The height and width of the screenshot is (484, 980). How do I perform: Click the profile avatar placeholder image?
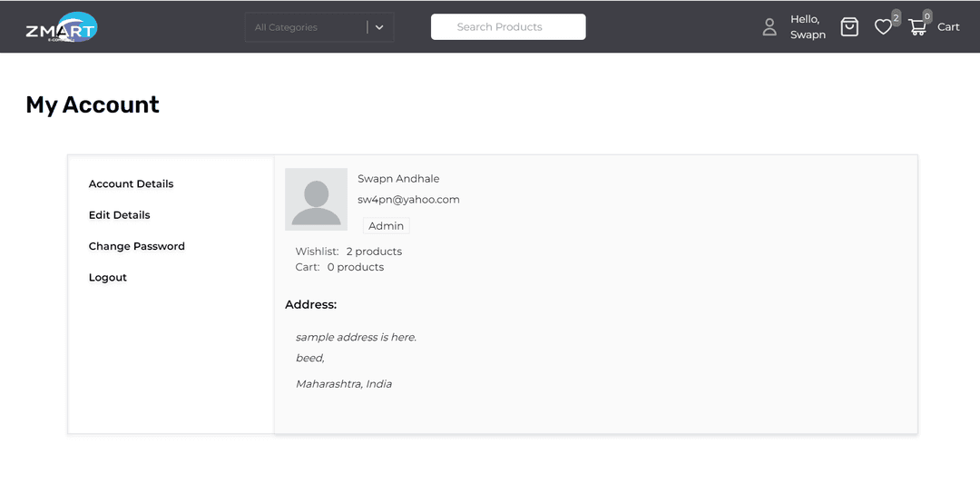[316, 199]
